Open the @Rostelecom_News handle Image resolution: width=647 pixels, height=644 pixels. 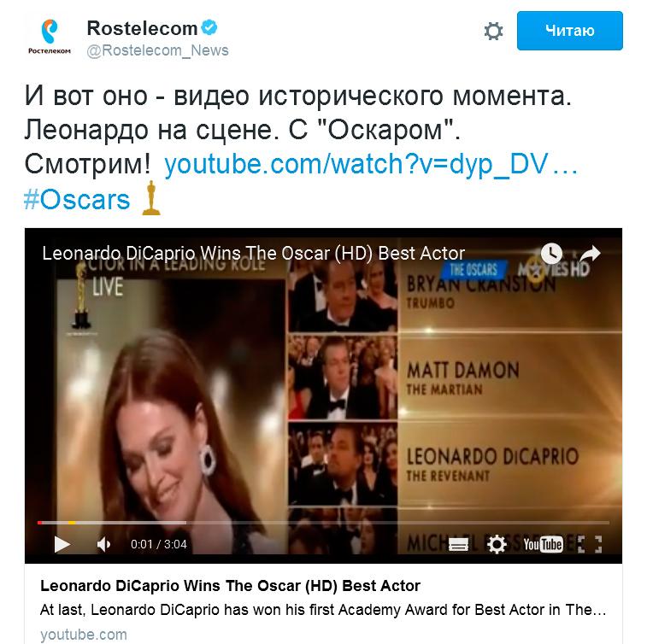pos(157,50)
